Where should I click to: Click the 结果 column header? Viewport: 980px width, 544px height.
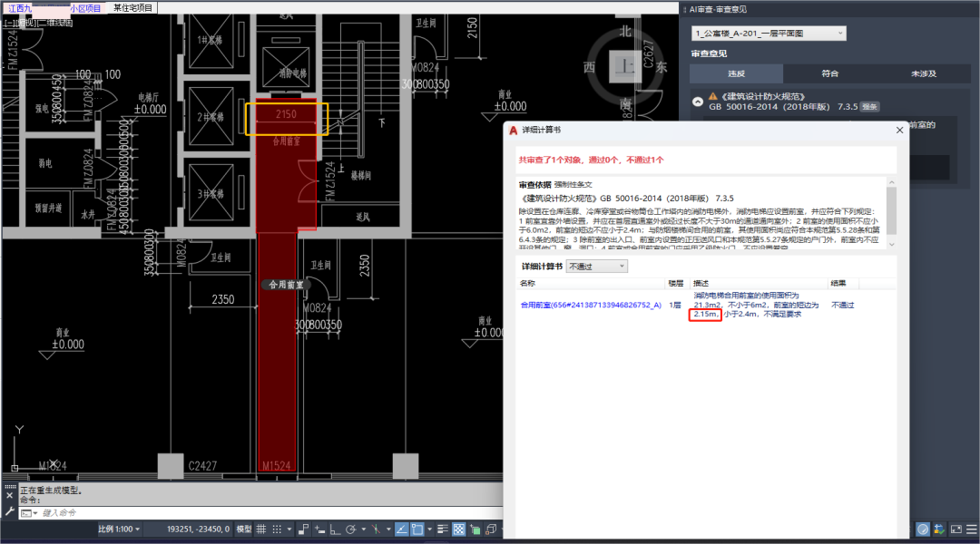(838, 283)
